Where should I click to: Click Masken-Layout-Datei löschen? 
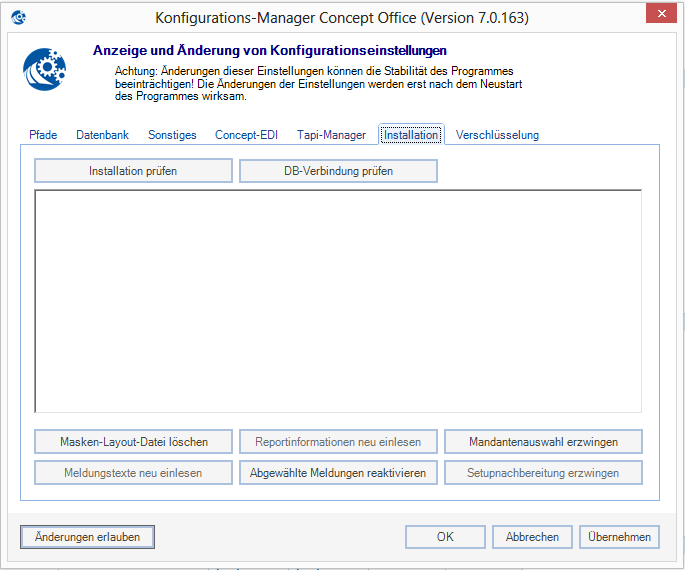tap(134, 441)
